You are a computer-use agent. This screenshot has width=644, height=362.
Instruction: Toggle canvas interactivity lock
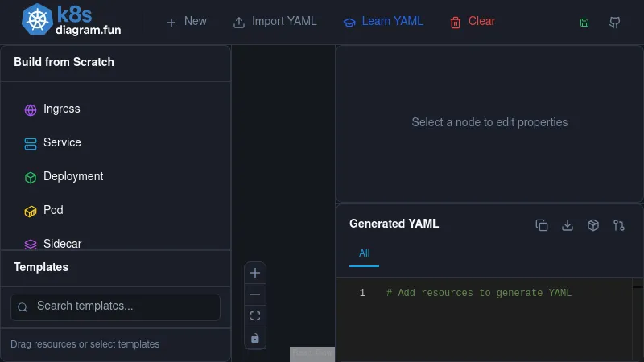pyautogui.click(x=255, y=338)
